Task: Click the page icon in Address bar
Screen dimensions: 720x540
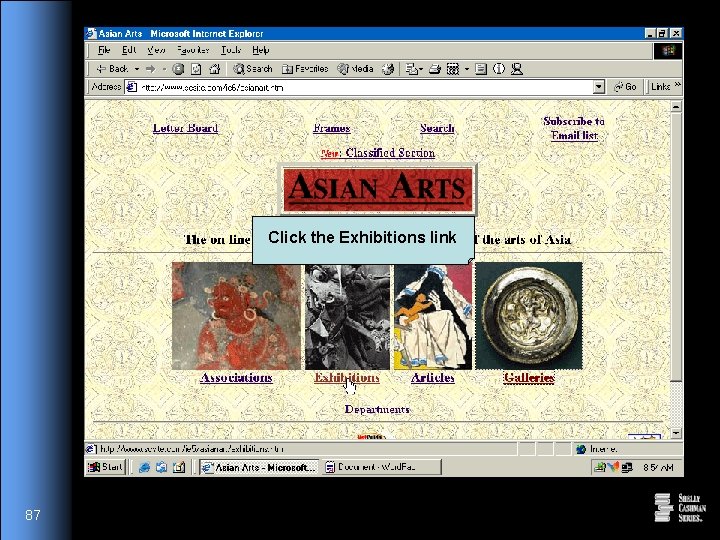Action: 132,87
